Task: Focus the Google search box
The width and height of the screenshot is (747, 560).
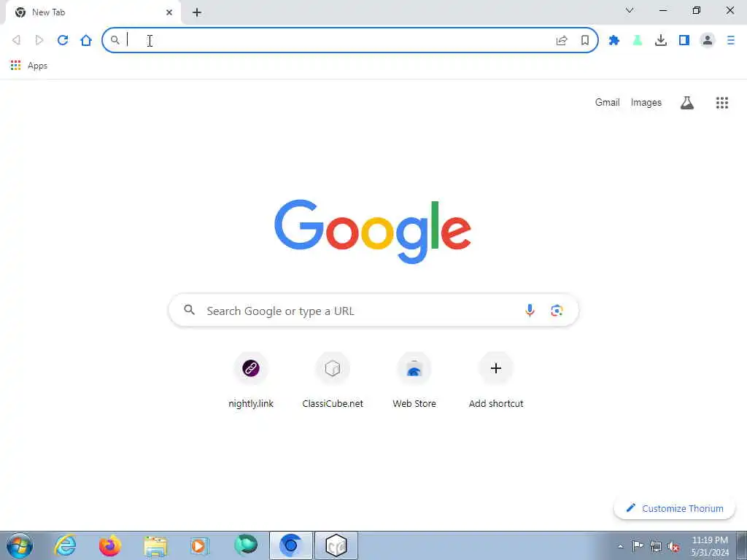Action: (374, 311)
